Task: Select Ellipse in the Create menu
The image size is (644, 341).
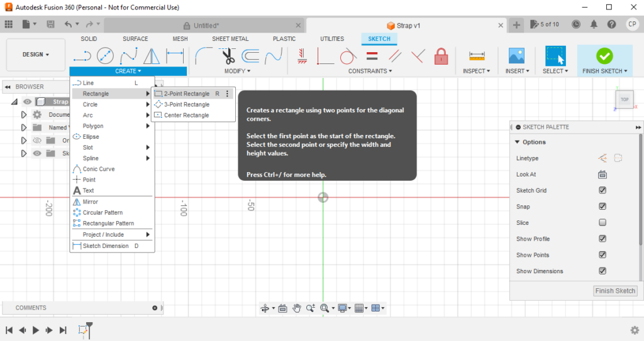Action: click(91, 137)
